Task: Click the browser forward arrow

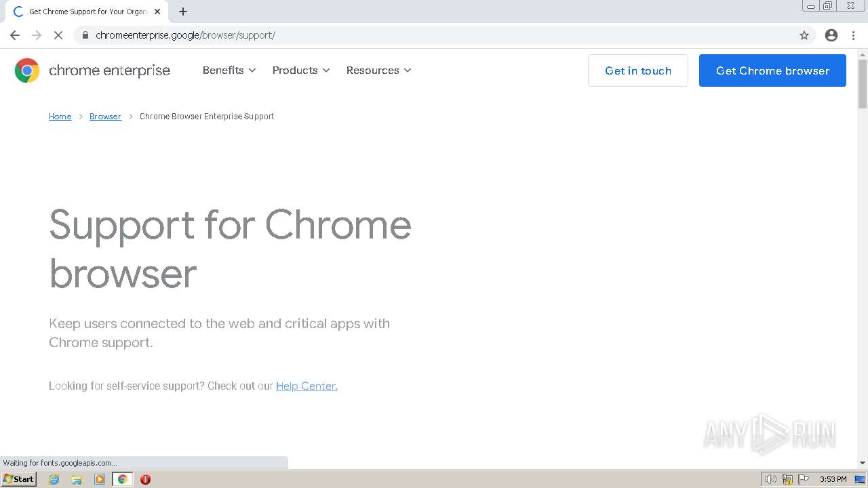Action: (x=37, y=35)
